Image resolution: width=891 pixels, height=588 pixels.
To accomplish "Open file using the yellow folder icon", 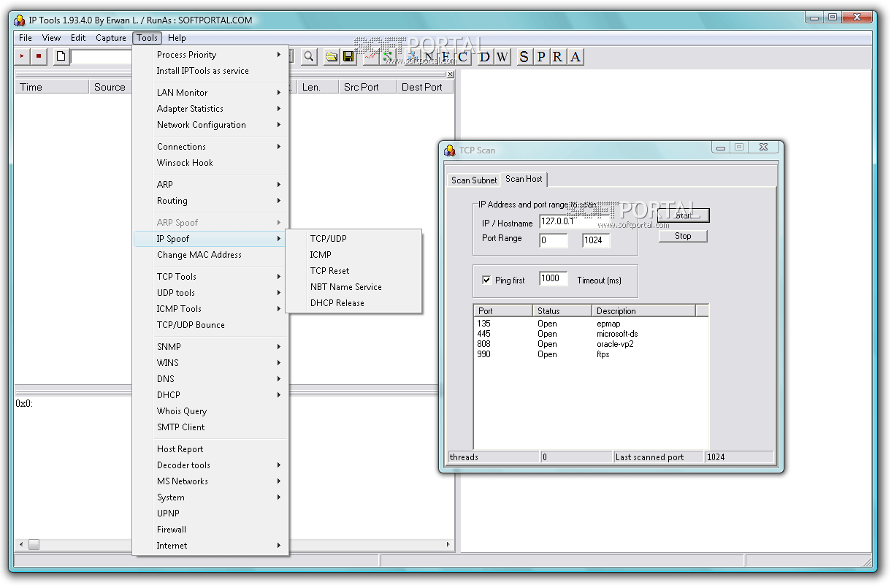I will click(x=332, y=56).
